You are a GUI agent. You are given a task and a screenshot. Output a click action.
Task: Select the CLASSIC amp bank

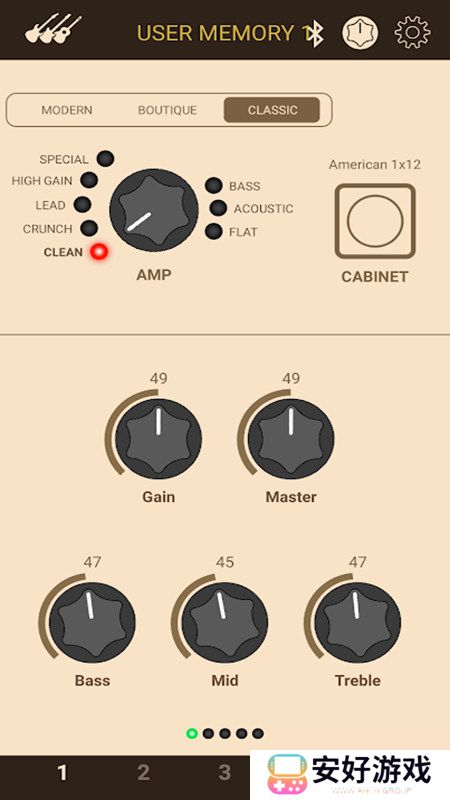click(x=272, y=110)
